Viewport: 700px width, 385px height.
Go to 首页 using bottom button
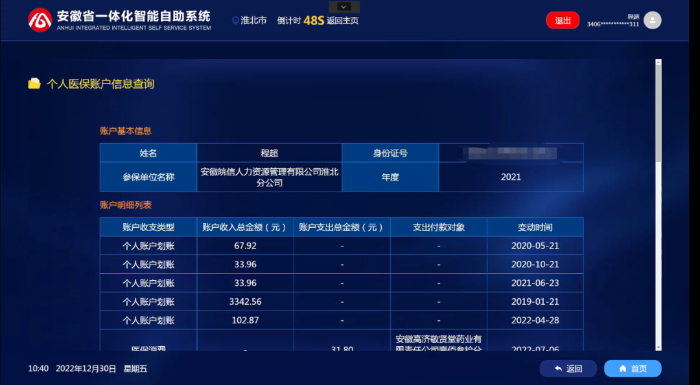pyautogui.click(x=633, y=368)
